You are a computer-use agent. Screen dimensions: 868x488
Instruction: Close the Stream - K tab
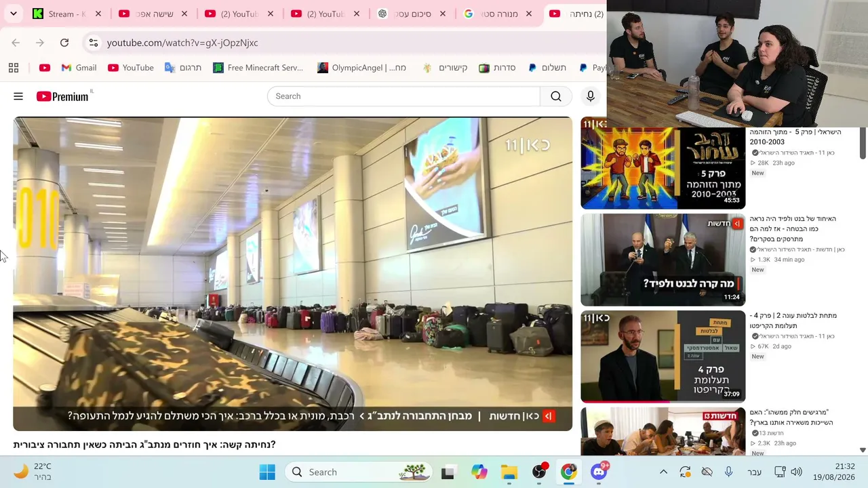tap(98, 14)
